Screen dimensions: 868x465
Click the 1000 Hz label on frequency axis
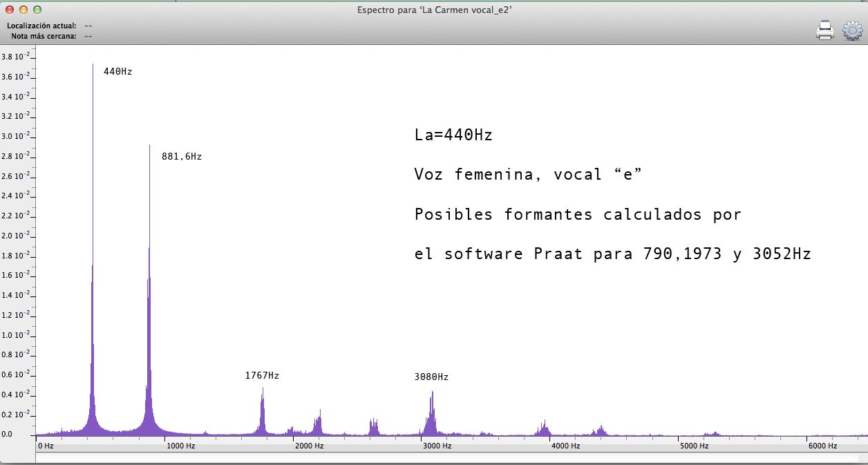click(x=180, y=446)
